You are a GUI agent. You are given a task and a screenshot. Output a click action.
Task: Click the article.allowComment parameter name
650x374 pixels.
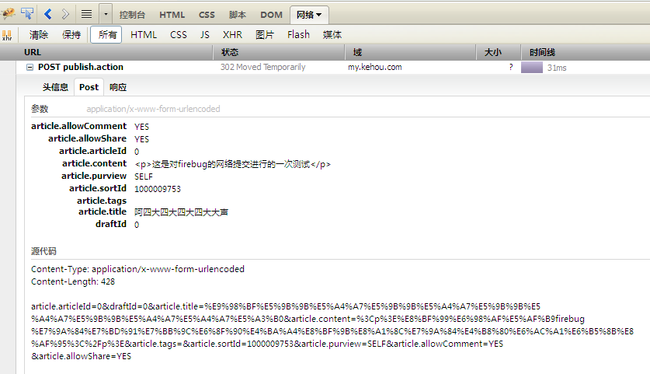click(x=79, y=126)
